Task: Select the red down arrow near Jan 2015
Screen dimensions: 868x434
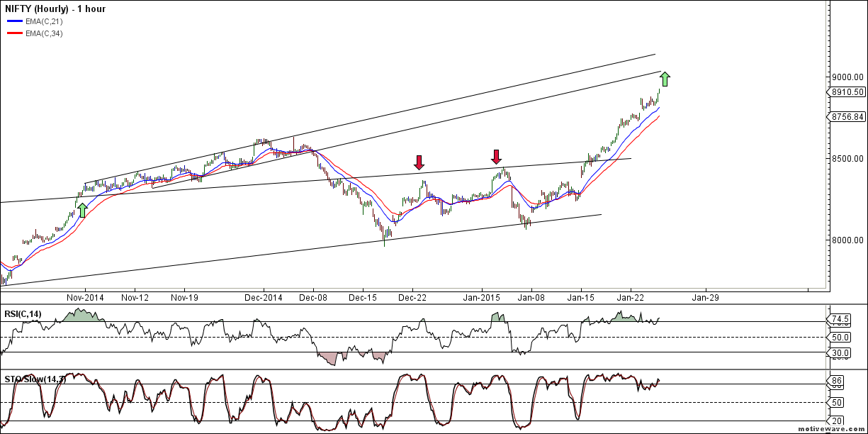Action: (x=496, y=157)
